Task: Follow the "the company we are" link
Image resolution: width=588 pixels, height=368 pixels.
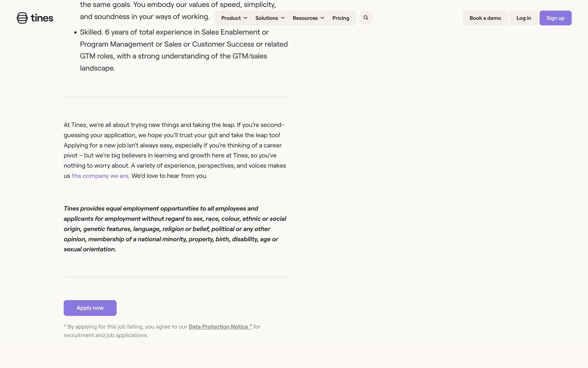Action: 100,176
